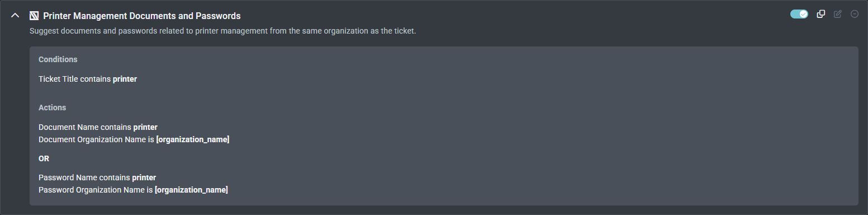Click the rule description text under the title
868x215 pixels.
click(222, 31)
